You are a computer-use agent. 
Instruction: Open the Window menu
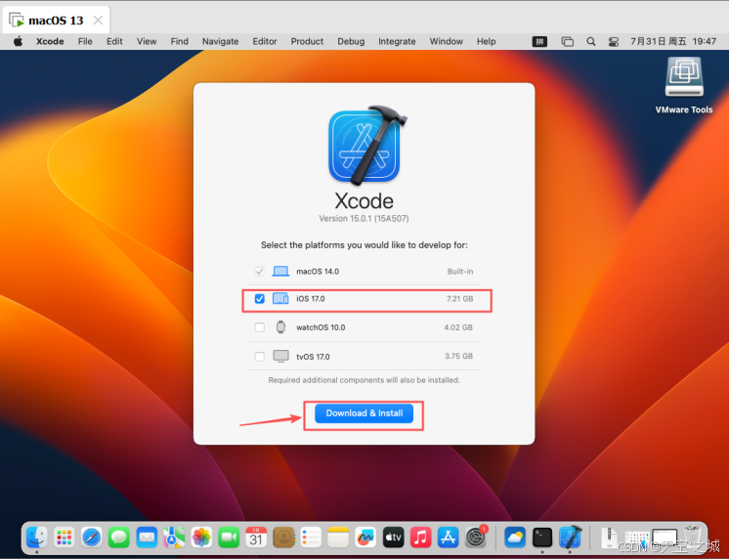446,41
